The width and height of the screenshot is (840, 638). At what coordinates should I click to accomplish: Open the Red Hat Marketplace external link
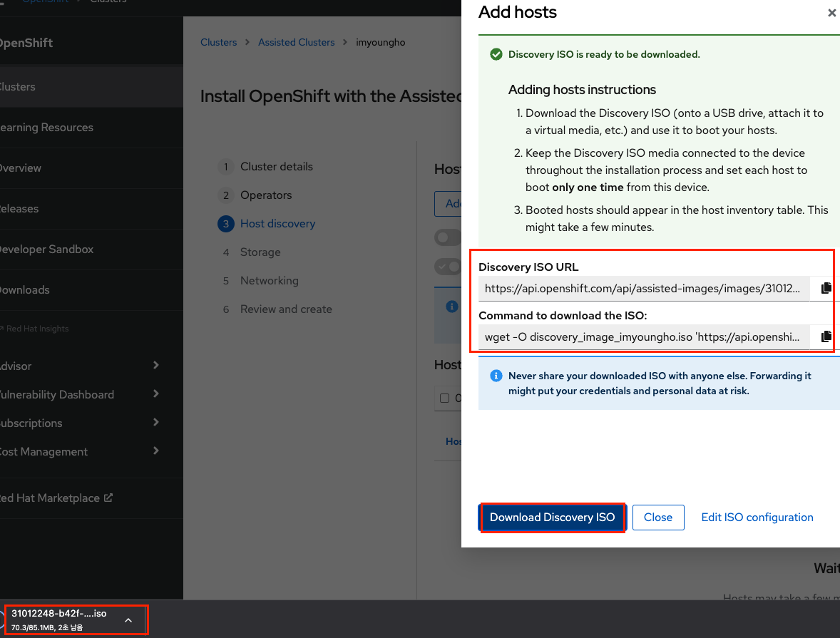point(56,498)
